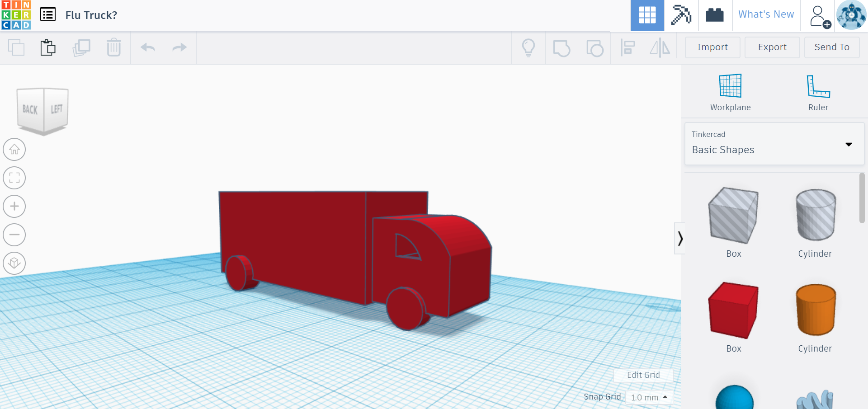Screen dimensions: 868x409
Task: Select the Ruler tool
Action: pyautogui.click(x=818, y=93)
